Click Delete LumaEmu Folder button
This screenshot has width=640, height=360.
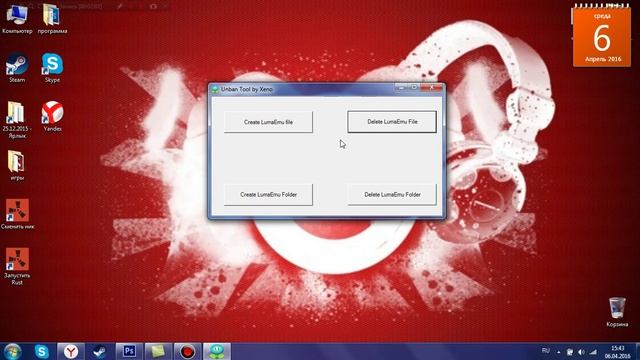coord(392,195)
